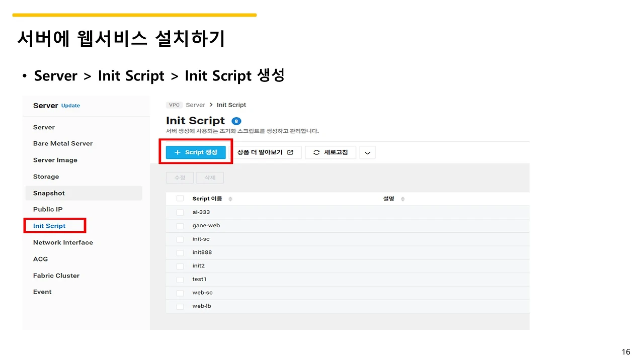Click the init2 script name
Screen dimensions: 644x362
[x=199, y=266]
